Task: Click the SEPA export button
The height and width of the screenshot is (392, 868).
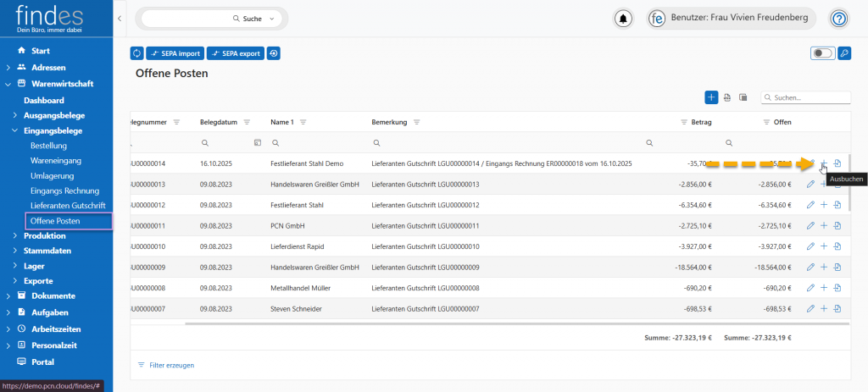Action: click(x=235, y=53)
